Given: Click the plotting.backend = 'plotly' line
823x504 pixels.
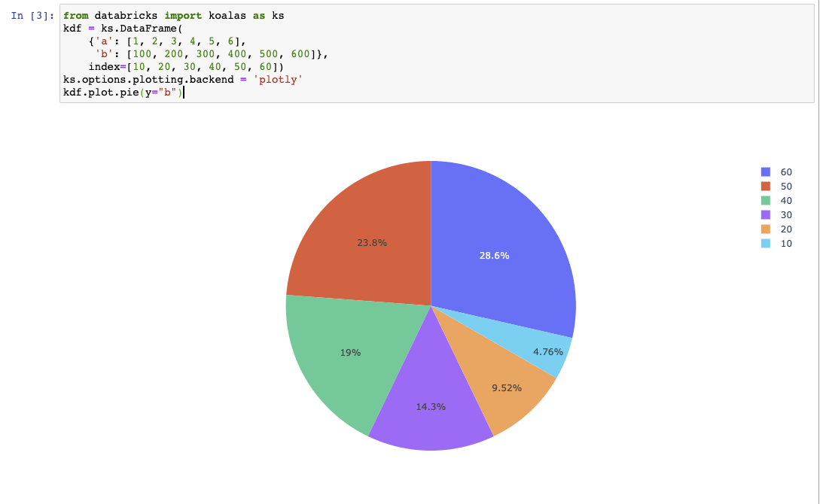Looking at the screenshot, I should click(183, 80).
